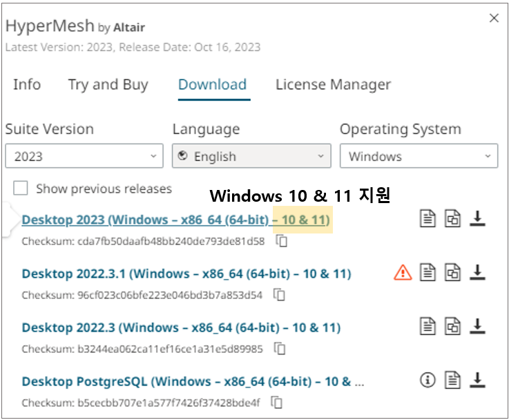This screenshot has width=509, height=420.
Task: Download Desktop PostgreSQL installer
Action: [x=477, y=380]
